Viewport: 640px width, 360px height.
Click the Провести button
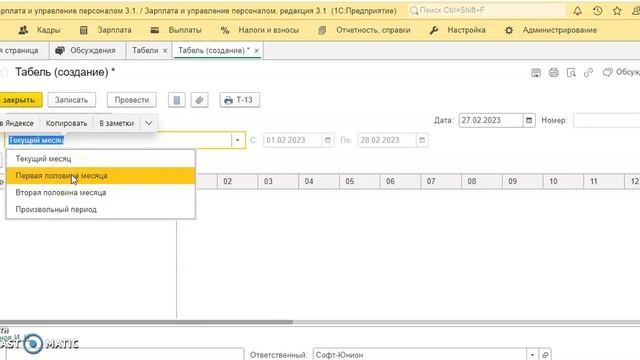[x=131, y=100]
